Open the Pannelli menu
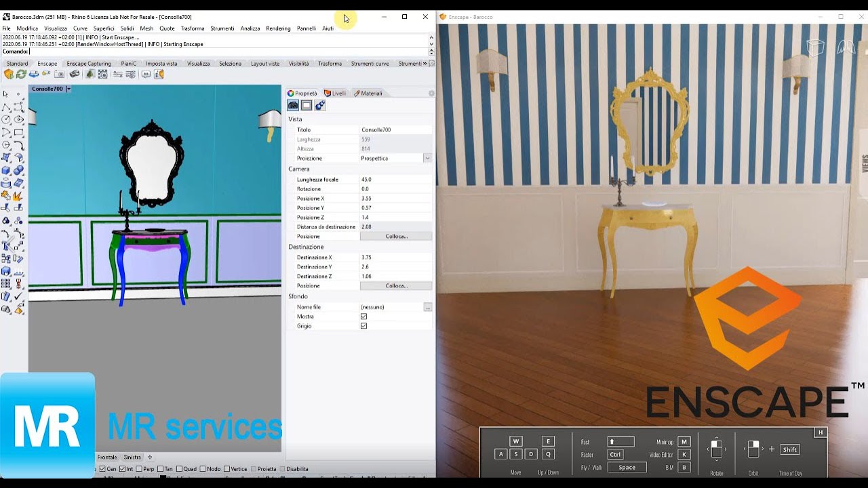This screenshot has height=488, width=868. coord(307,28)
